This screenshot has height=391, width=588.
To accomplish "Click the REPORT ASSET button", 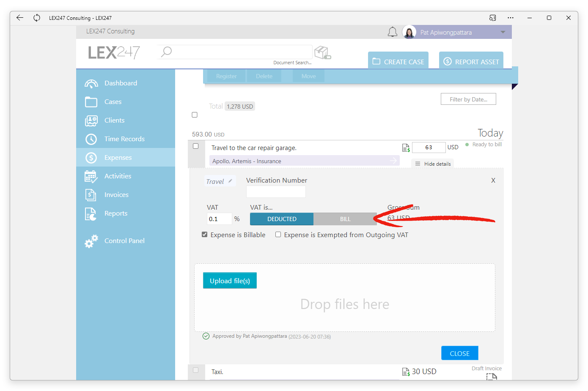I will click(471, 60).
